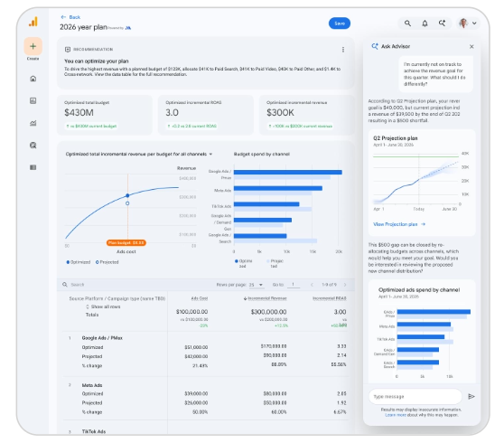
Task: Click the Optimized total budget $430M card
Action: coord(105,115)
